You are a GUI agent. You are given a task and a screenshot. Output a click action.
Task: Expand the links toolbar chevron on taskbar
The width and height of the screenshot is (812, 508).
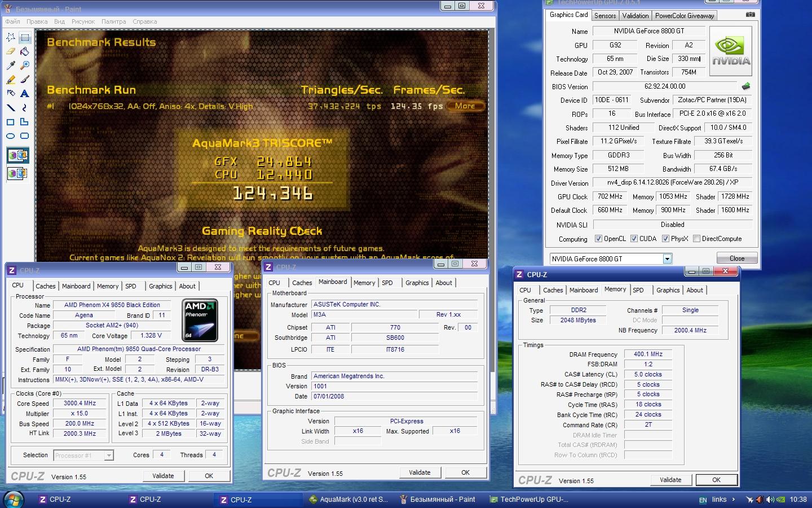733,500
